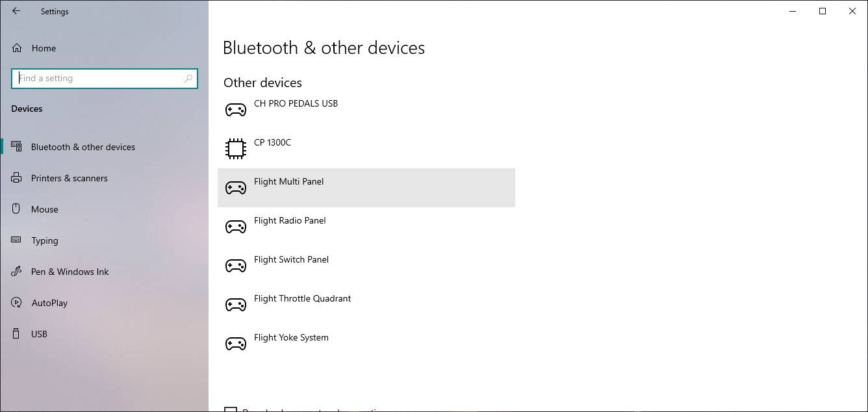Open AutoPlay settings
The height and width of the screenshot is (412, 868).
[x=49, y=303]
